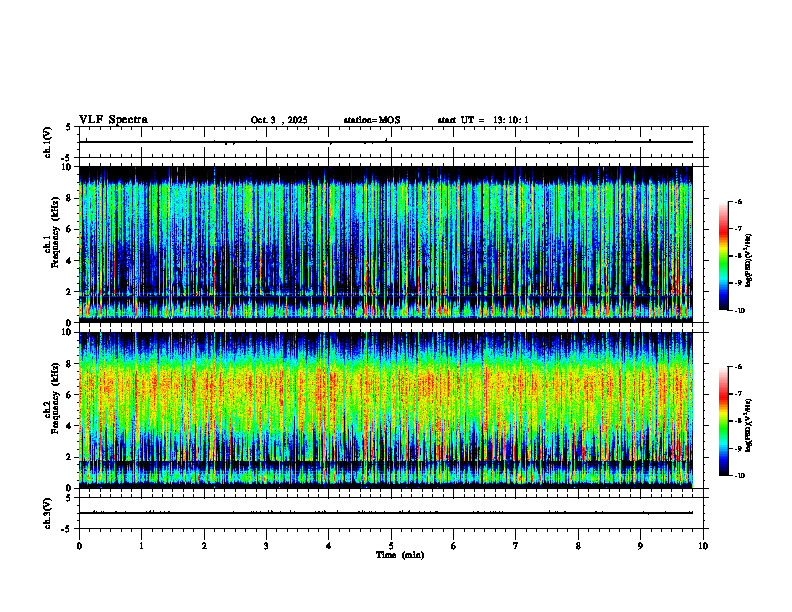Click the ch.1 voltage waveform trace
This screenshot has height=612, width=792.
(386, 142)
